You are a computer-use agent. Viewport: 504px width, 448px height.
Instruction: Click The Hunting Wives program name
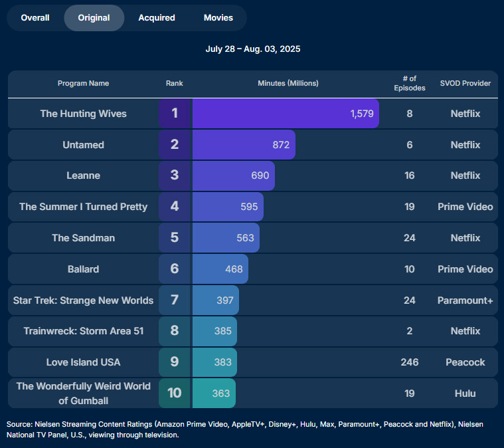pyautogui.click(x=83, y=114)
